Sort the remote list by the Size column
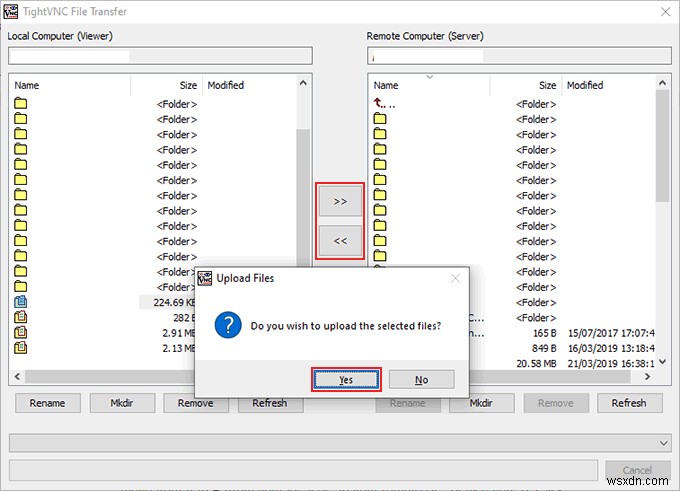The width and height of the screenshot is (680, 491). tap(547, 85)
